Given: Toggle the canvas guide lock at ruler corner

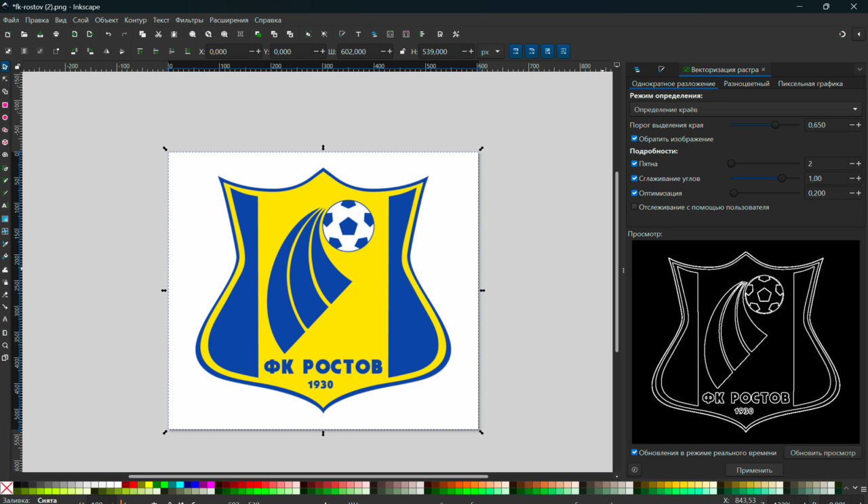Looking at the screenshot, I should pyautogui.click(x=18, y=66).
